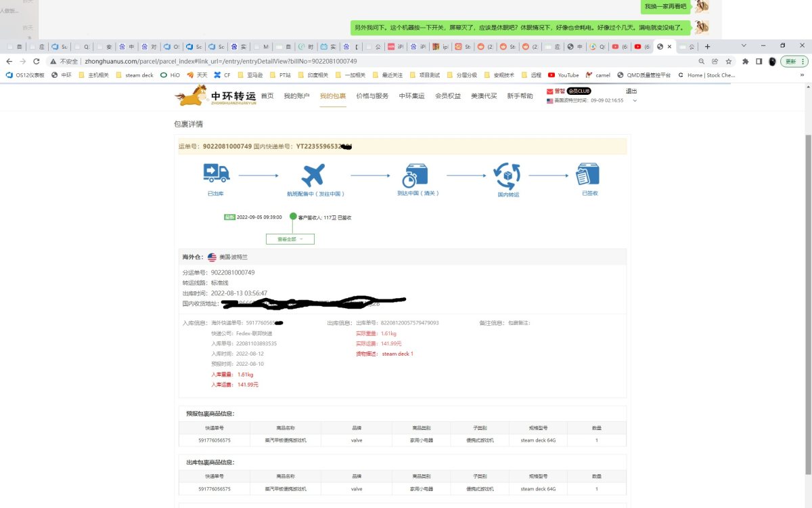Click the 会员CLUB badge
The width and height of the screenshot is (812, 508).
pos(579,91)
